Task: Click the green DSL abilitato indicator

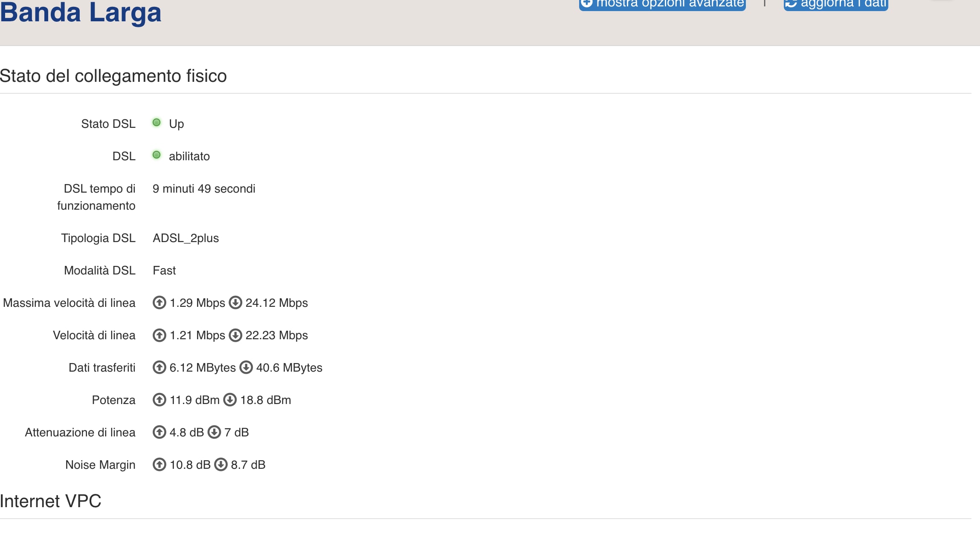Action: [x=157, y=155]
